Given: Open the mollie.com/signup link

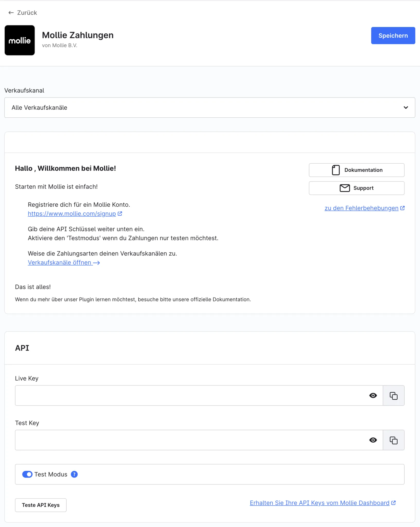Looking at the screenshot, I should (x=72, y=214).
